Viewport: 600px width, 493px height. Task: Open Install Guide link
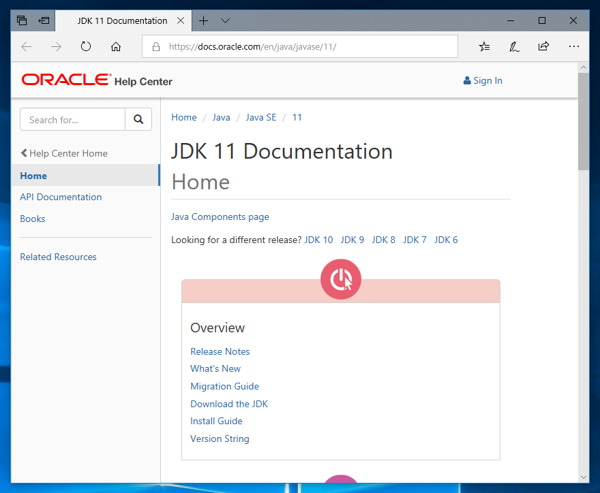point(216,421)
